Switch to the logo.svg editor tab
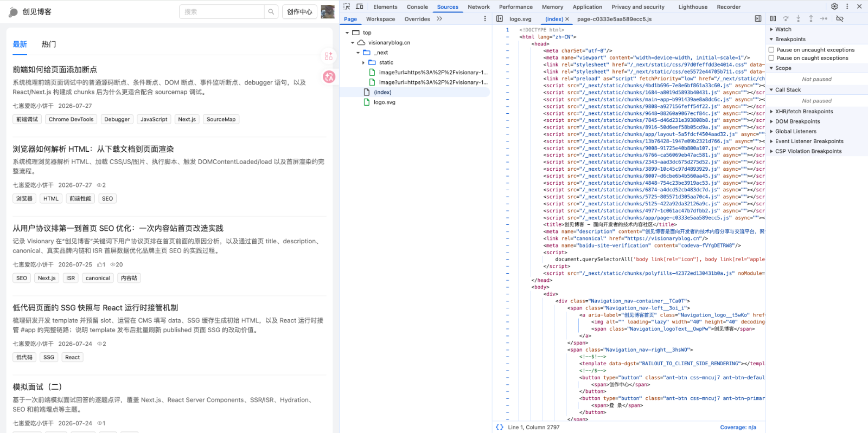This screenshot has width=868, height=433. [520, 19]
